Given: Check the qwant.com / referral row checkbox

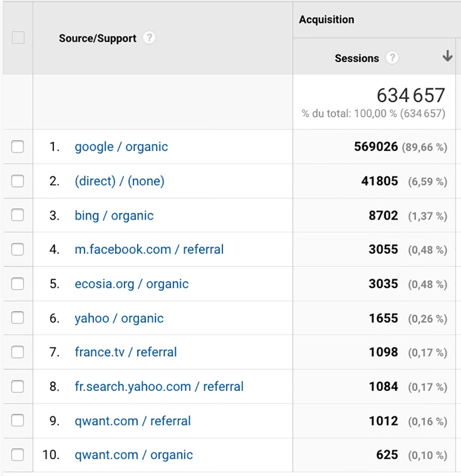Looking at the screenshot, I should (x=18, y=421).
